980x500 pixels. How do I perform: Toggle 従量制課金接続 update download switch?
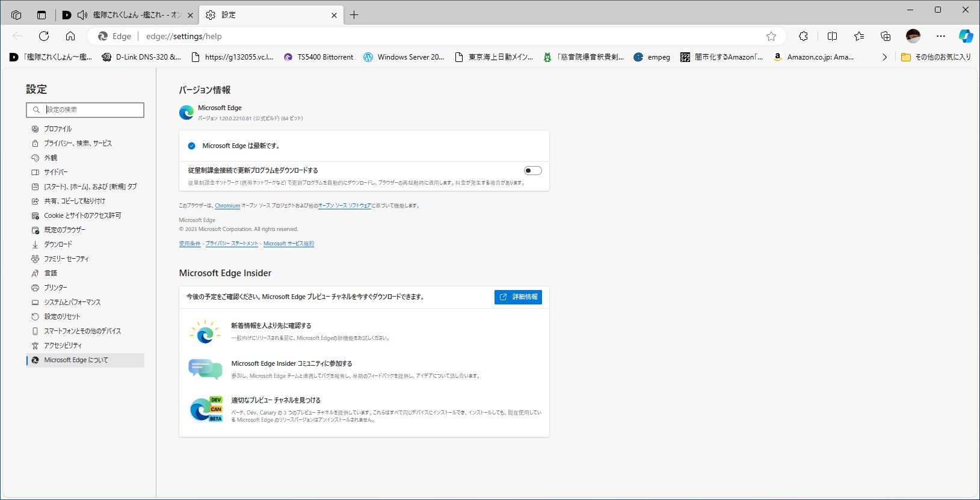[532, 170]
